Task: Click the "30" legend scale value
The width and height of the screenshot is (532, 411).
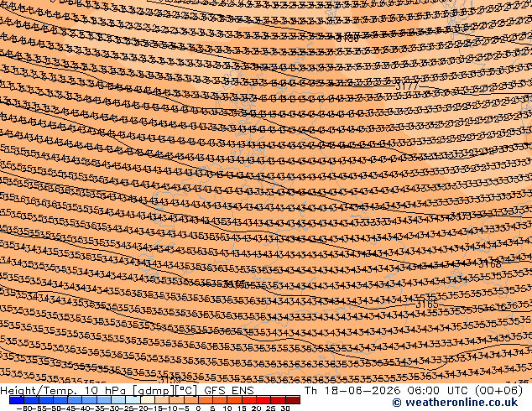Action: pos(285,408)
